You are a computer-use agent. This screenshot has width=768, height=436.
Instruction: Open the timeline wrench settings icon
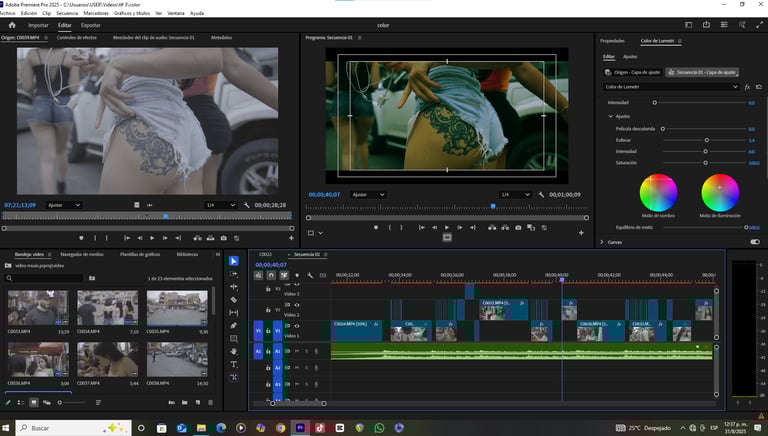click(310, 275)
